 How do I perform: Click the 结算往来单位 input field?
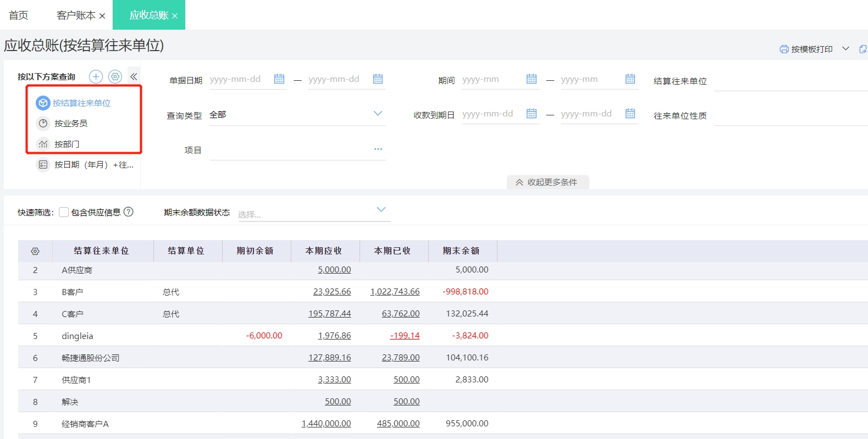(790, 81)
